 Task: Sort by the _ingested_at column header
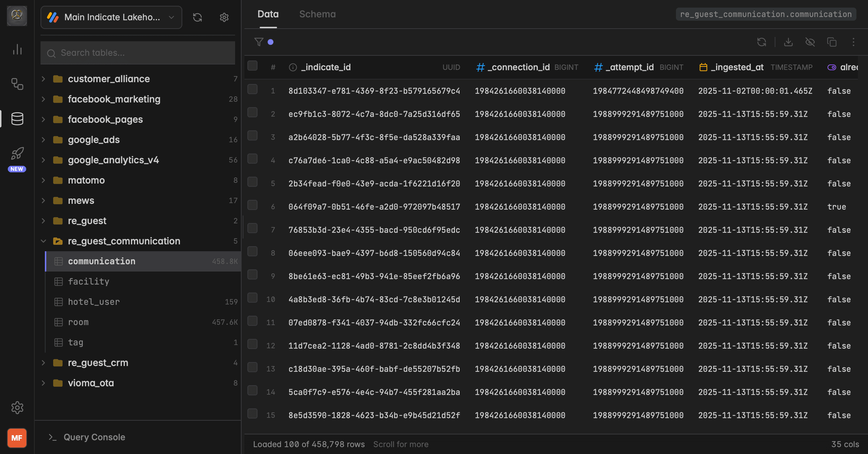click(x=756, y=67)
